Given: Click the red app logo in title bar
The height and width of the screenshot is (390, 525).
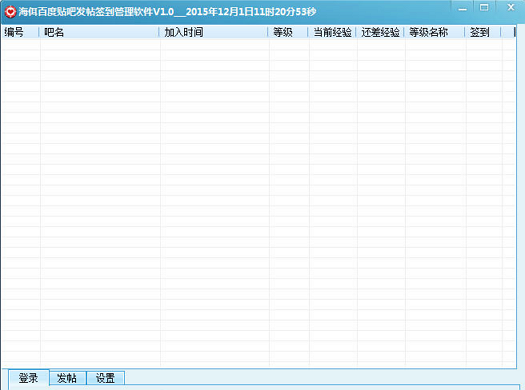Looking at the screenshot, I should 10,12.
